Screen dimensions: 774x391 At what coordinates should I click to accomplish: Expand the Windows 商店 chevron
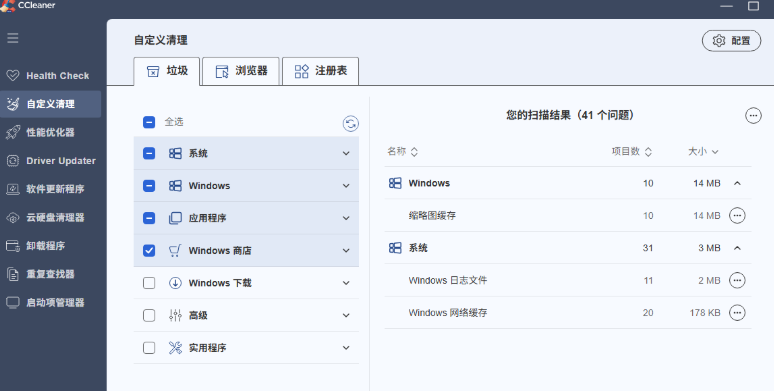coord(346,251)
